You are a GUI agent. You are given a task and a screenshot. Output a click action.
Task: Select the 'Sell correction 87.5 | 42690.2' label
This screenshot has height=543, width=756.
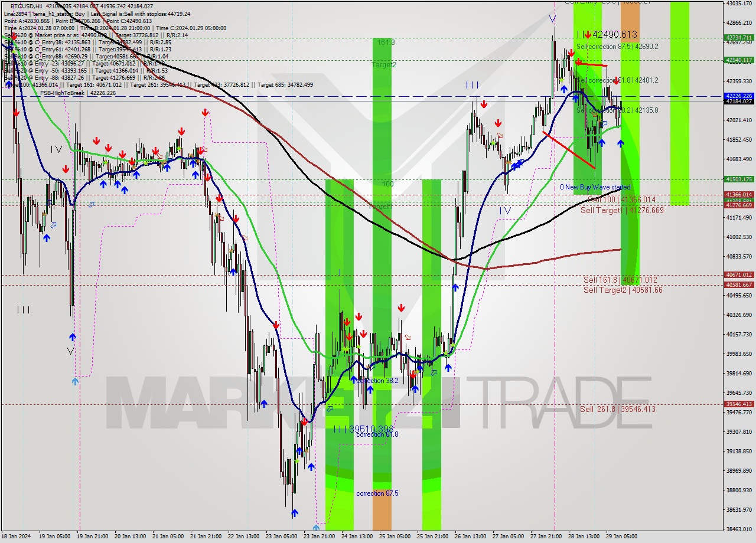[617, 46]
